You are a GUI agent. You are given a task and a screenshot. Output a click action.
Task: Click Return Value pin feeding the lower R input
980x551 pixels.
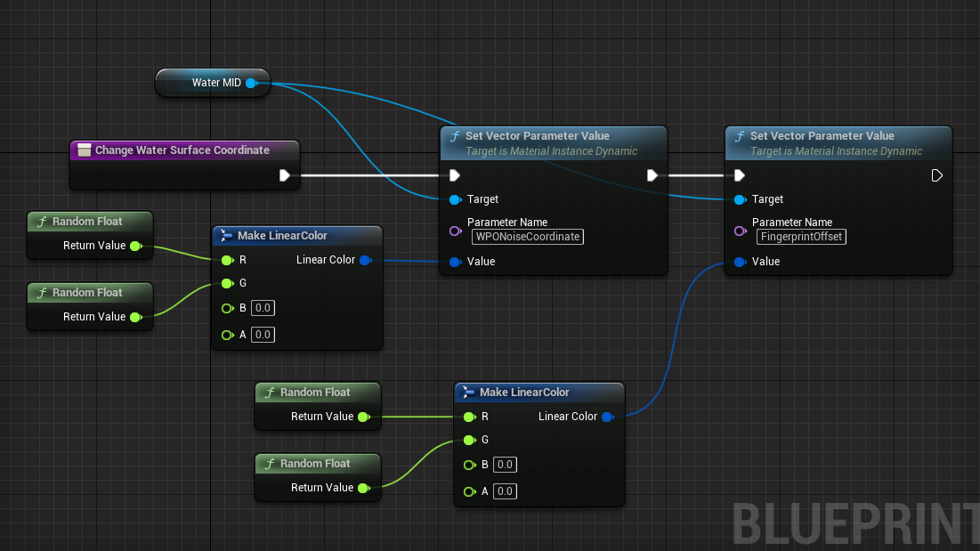(364, 417)
